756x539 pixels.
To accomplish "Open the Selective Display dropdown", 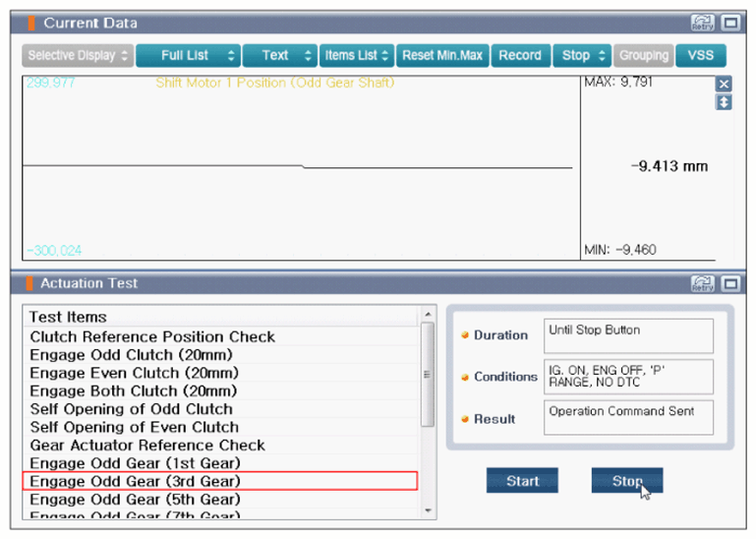I will pos(78,55).
